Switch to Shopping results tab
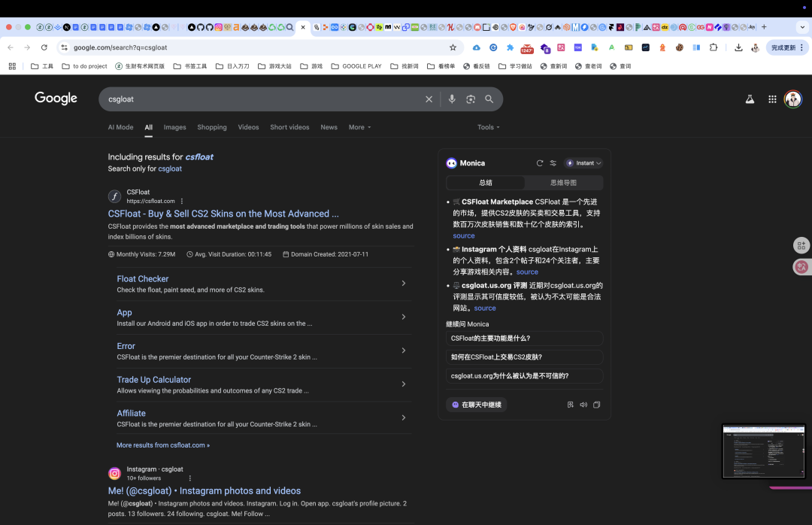This screenshot has width=812, height=525. coord(212,127)
